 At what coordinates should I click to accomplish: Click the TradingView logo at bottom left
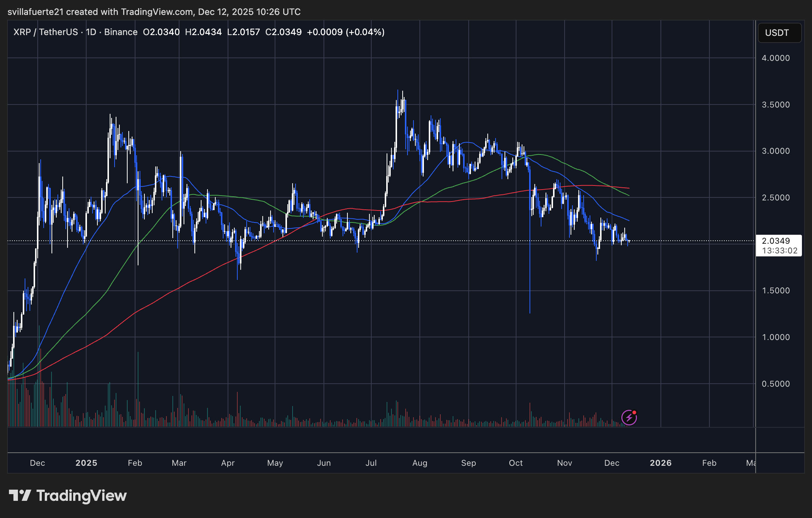click(x=68, y=496)
